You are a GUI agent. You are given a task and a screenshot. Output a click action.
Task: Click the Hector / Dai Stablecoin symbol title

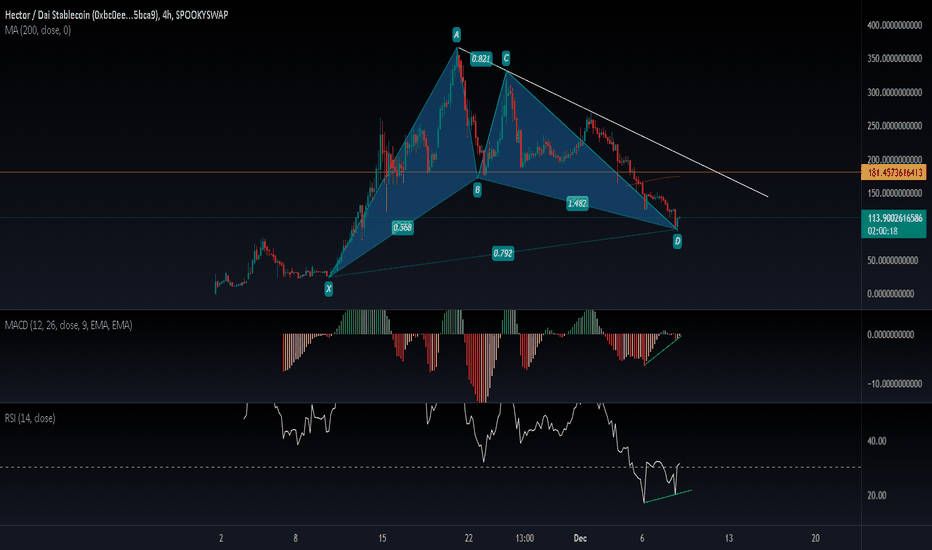pyautogui.click(x=116, y=15)
